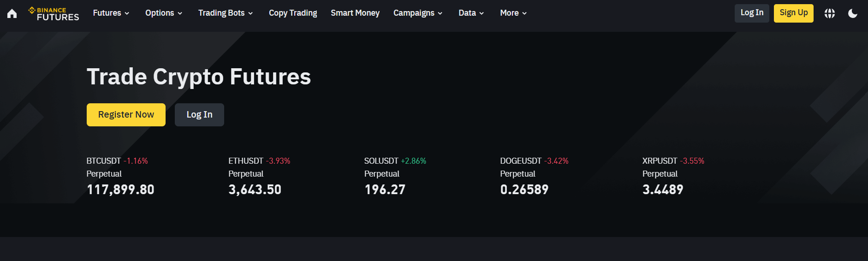Viewport: 868px width, 261px height.
Task: Click the Register Now button
Action: (126, 115)
